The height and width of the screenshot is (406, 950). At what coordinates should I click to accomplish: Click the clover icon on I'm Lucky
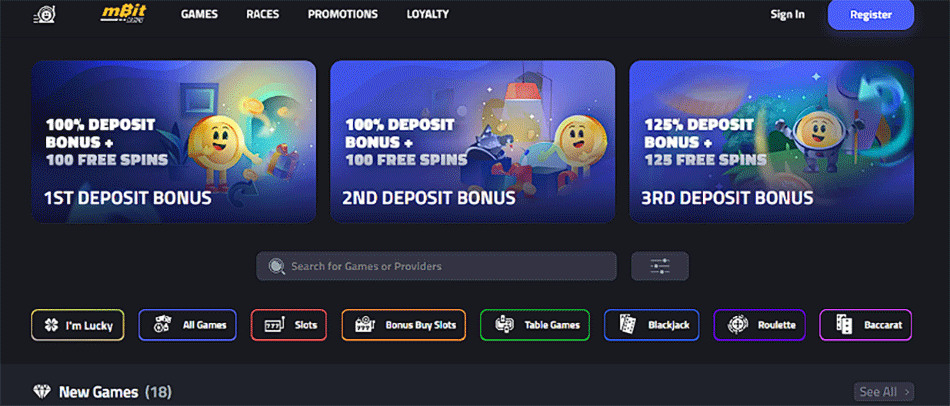pos(52,325)
